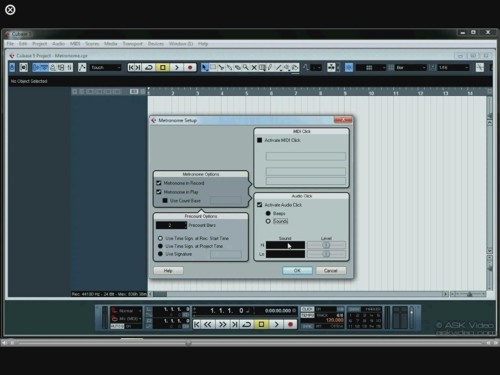Toggle the toolbar Cycle loop button
This screenshot has height=375, width=500.
pyautogui.click(x=149, y=68)
